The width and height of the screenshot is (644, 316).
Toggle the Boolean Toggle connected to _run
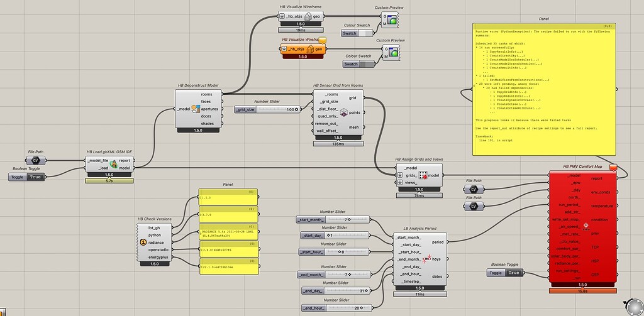pyautogui.click(x=513, y=272)
